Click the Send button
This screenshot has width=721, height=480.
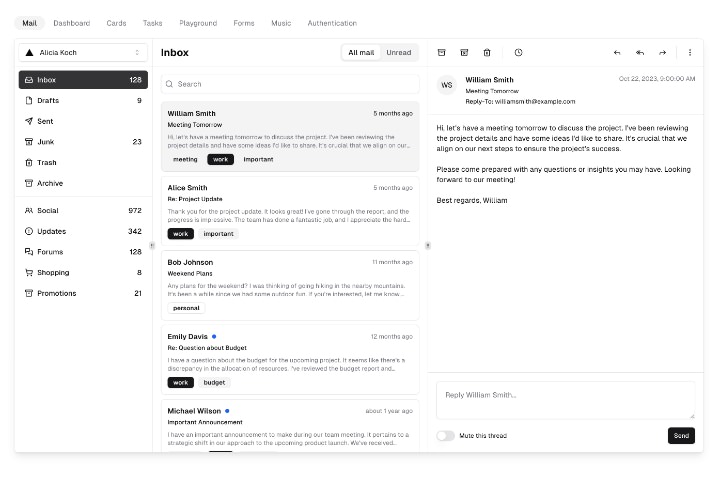tap(681, 435)
